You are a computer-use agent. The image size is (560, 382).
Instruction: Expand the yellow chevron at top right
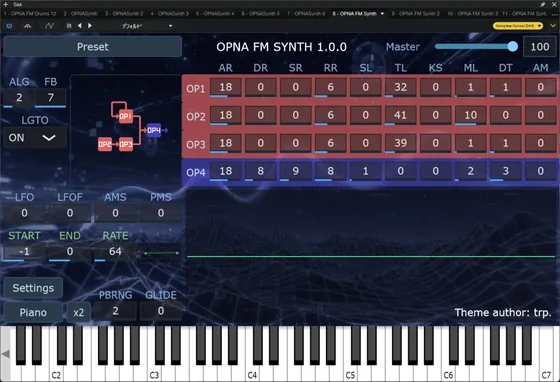point(552,26)
